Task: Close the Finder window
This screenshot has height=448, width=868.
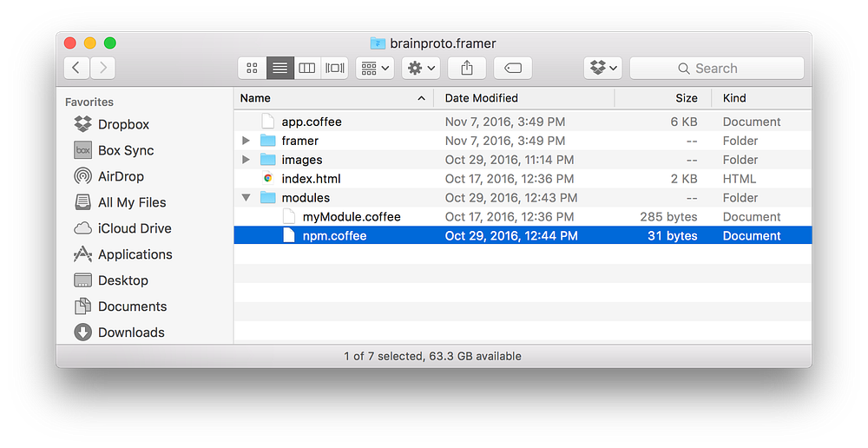Action: (69, 43)
